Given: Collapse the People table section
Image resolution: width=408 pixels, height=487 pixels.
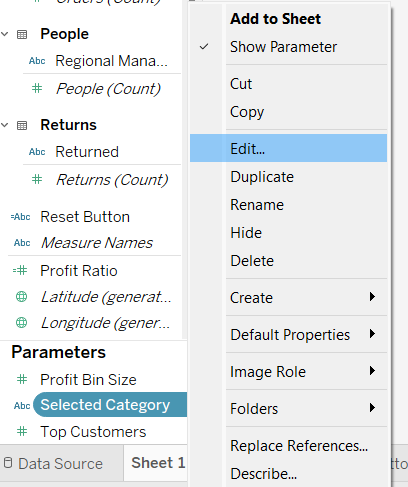Looking at the screenshot, I should pos(5,34).
